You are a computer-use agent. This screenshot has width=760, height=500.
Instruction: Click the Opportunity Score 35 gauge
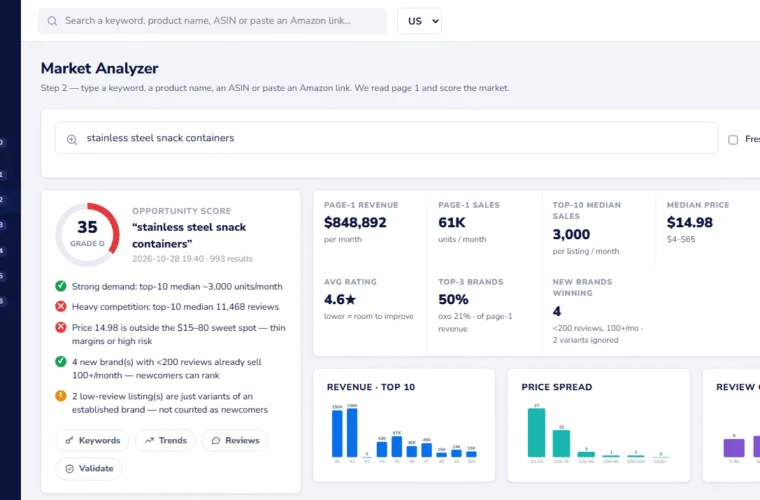click(x=87, y=234)
